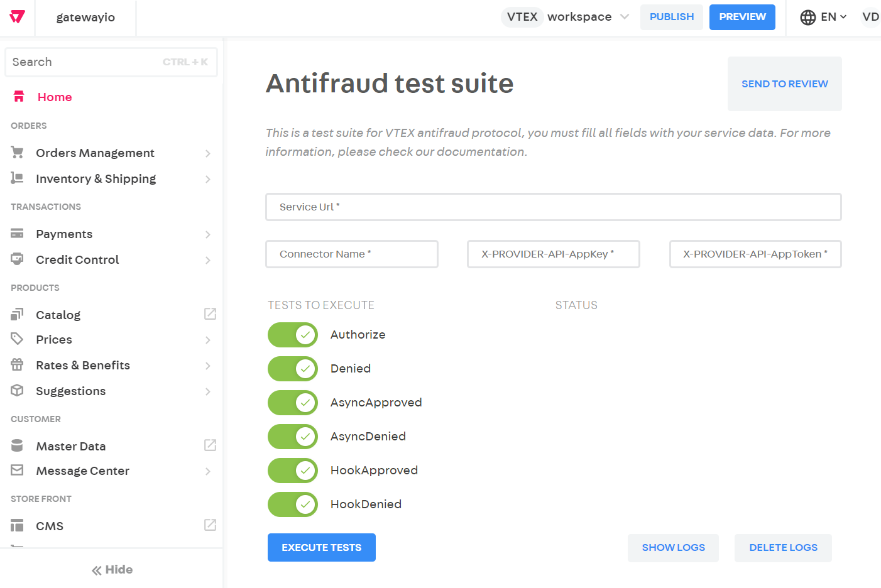Open the workspace dropdown
Screen dimensions: 881x588
(x=625, y=17)
